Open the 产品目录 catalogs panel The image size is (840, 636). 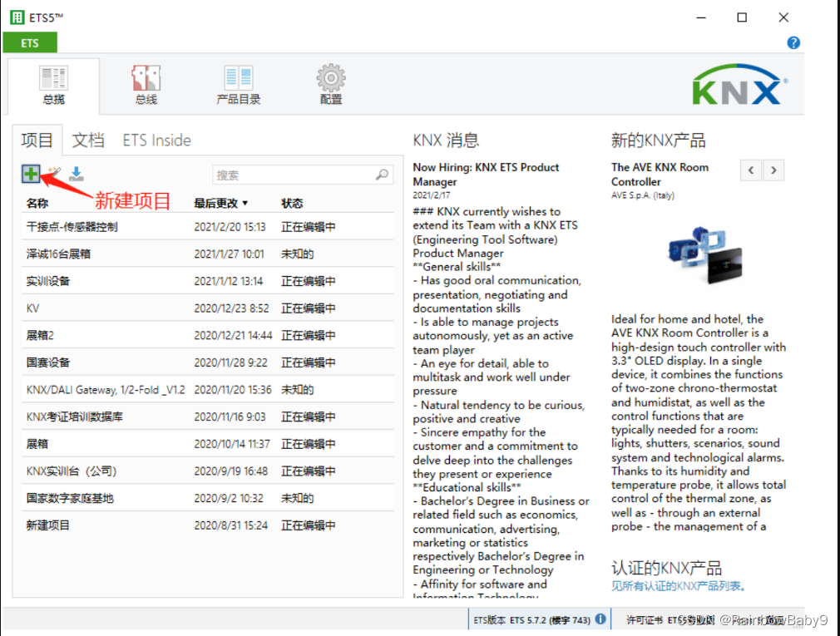239,83
